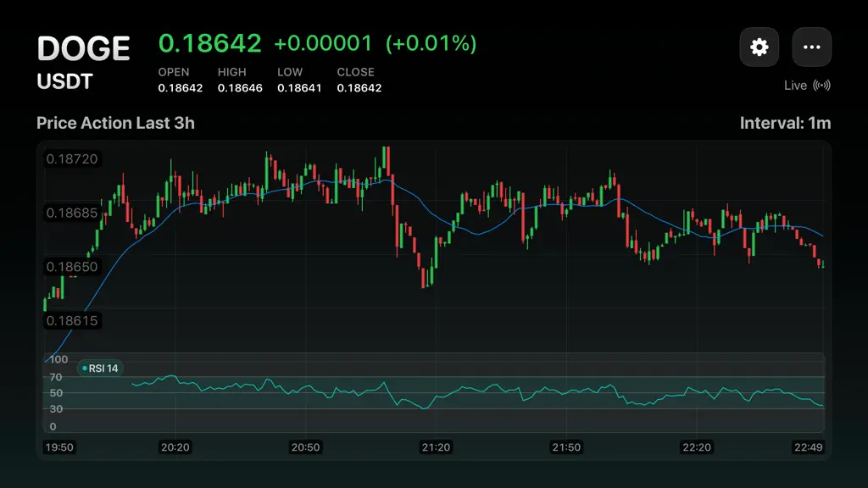Click the 20:50 time axis label

(305, 447)
